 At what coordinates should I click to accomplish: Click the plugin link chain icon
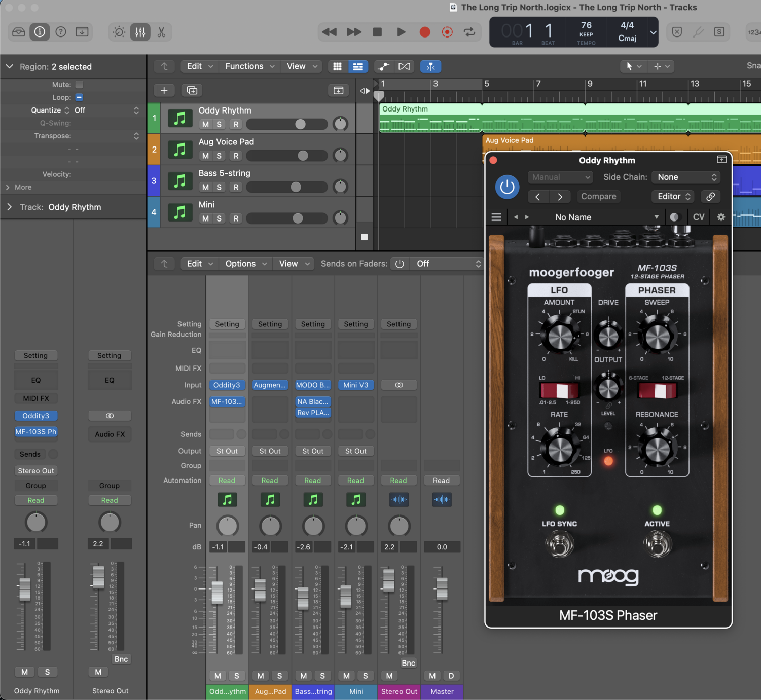coord(711,196)
